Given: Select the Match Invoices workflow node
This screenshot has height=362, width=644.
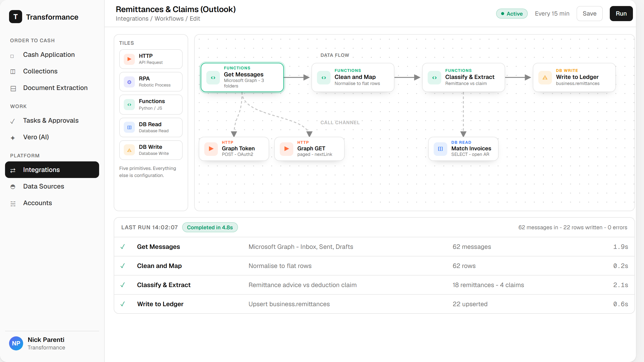Looking at the screenshot, I should pyautogui.click(x=463, y=149).
